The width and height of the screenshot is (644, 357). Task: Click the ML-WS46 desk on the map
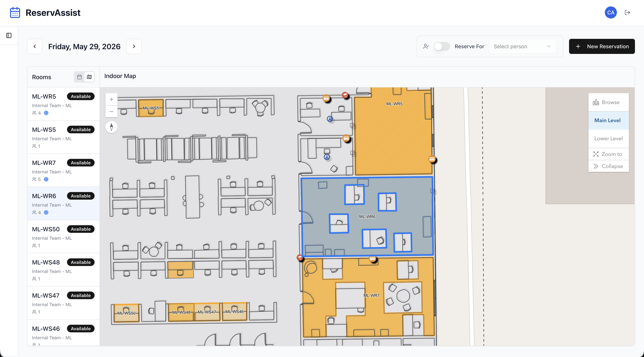[x=234, y=311]
